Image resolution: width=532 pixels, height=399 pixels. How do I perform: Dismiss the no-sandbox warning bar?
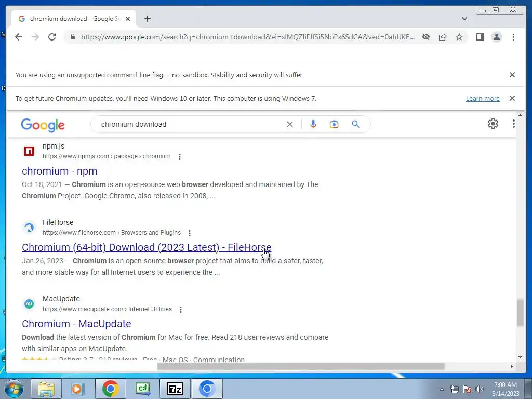[512, 75]
